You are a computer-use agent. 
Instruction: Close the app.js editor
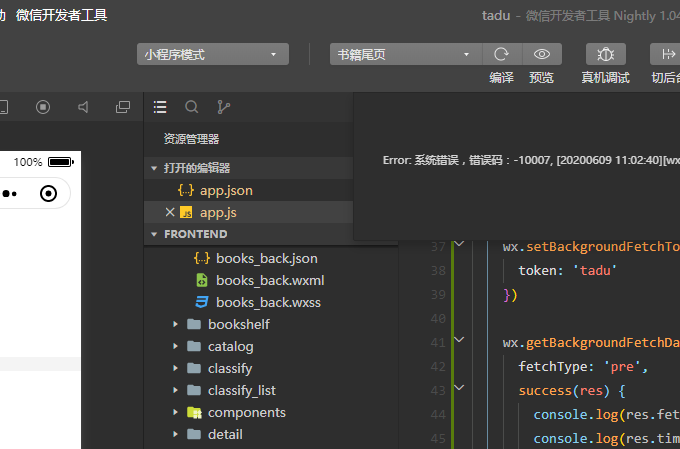(170, 212)
